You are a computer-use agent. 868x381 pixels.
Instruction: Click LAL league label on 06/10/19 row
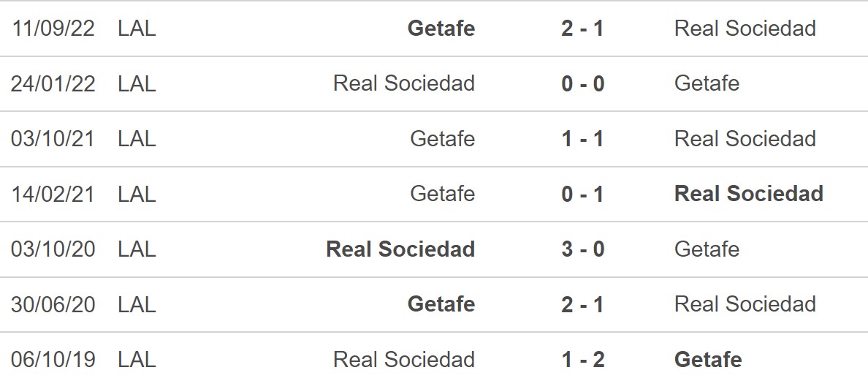click(137, 359)
